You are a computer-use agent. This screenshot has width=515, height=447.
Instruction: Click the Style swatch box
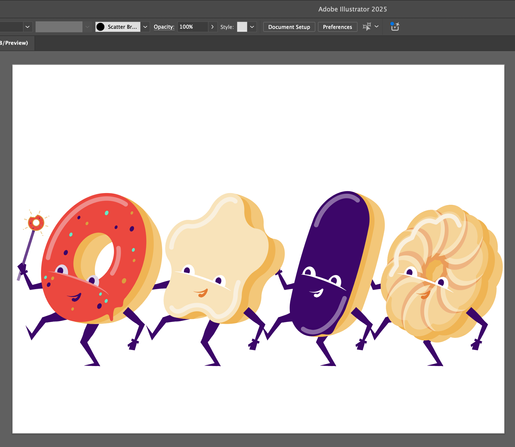[x=242, y=27]
